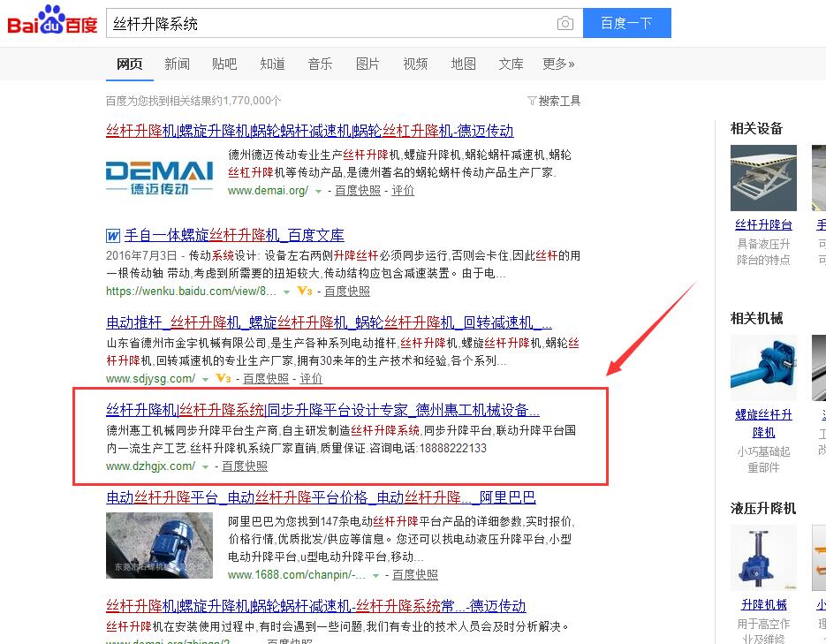Switch to the 新闻 tab

(x=177, y=64)
